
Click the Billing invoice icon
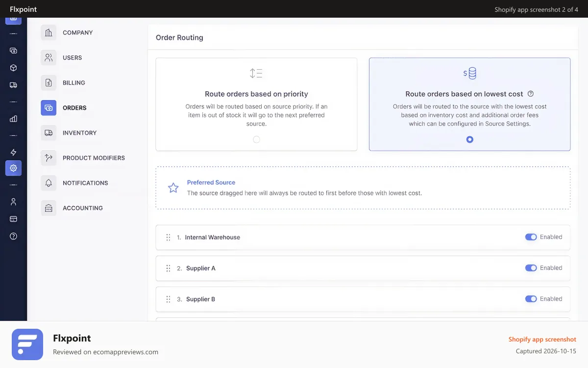pyautogui.click(x=49, y=83)
